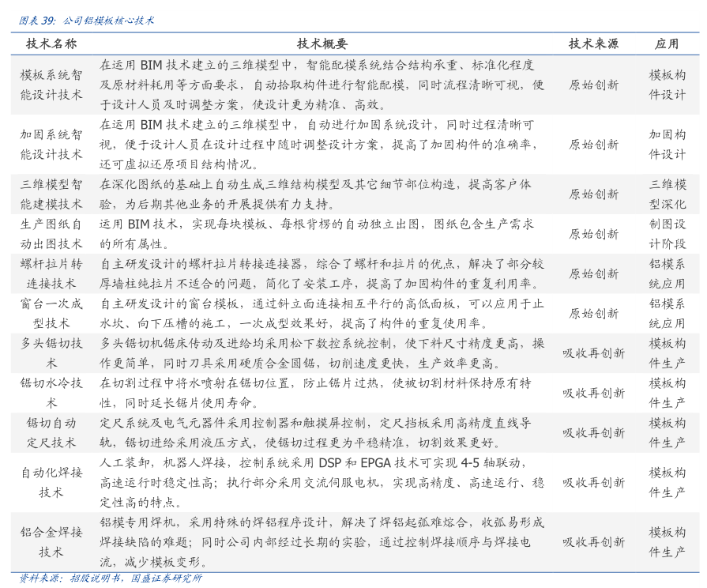This screenshot has width=707, height=588.
Task: Click the 资料来源 footnote below the table
Action: point(110,578)
